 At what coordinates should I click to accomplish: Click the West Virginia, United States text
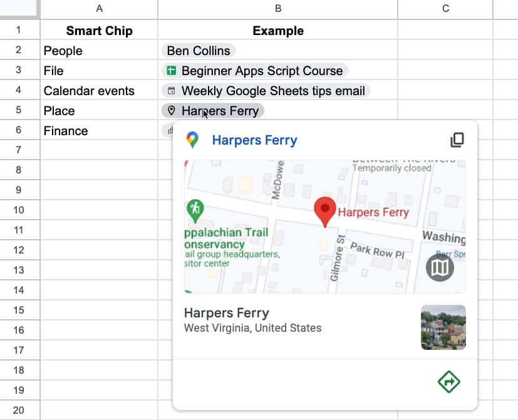point(252,328)
